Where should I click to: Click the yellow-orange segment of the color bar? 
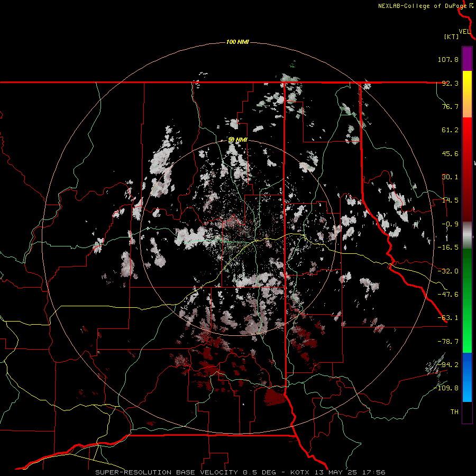coord(467,94)
